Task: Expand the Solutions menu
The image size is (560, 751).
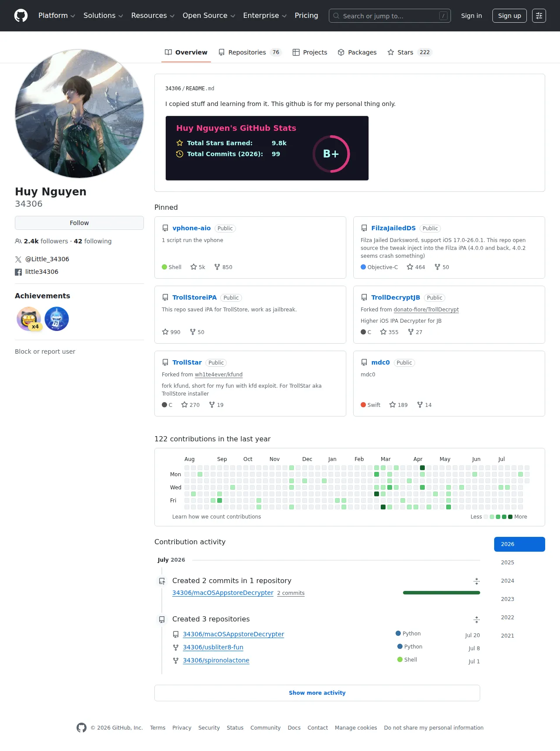Action: tap(103, 16)
